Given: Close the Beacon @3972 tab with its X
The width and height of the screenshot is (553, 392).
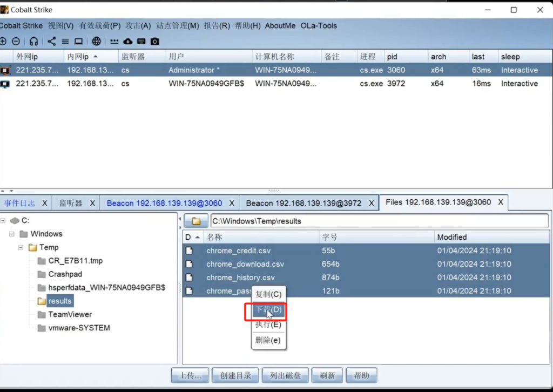Looking at the screenshot, I should tap(372, 203).
